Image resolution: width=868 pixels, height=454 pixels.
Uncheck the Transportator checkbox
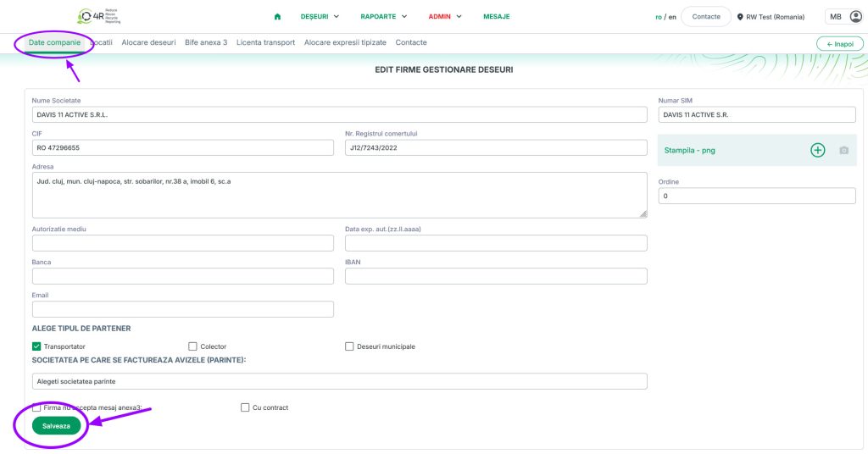(36, 346)
